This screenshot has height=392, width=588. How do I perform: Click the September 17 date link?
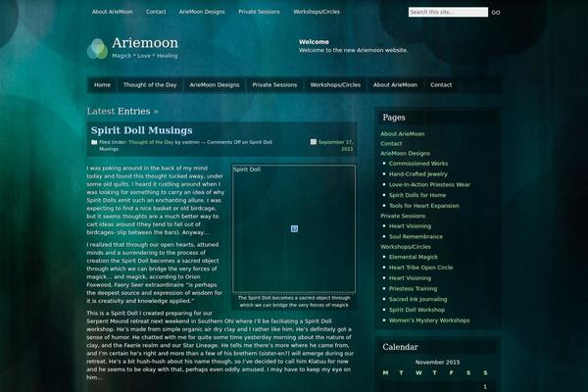coord(335,146)
